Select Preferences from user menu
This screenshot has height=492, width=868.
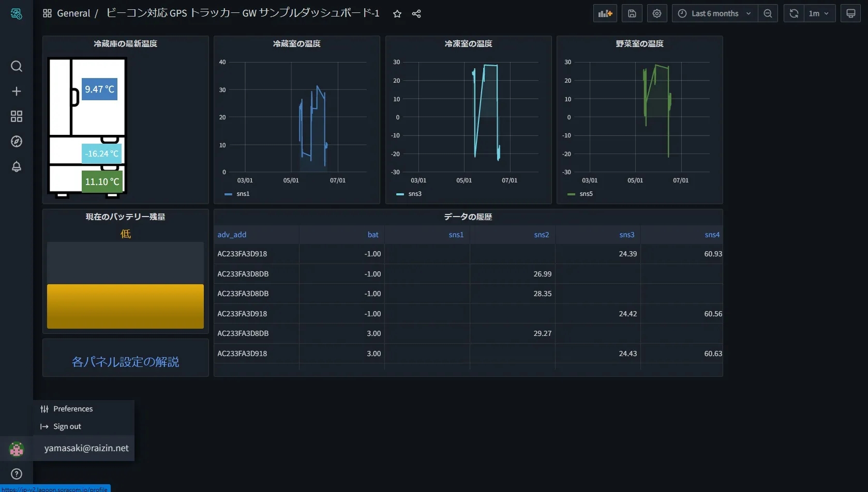84,409
